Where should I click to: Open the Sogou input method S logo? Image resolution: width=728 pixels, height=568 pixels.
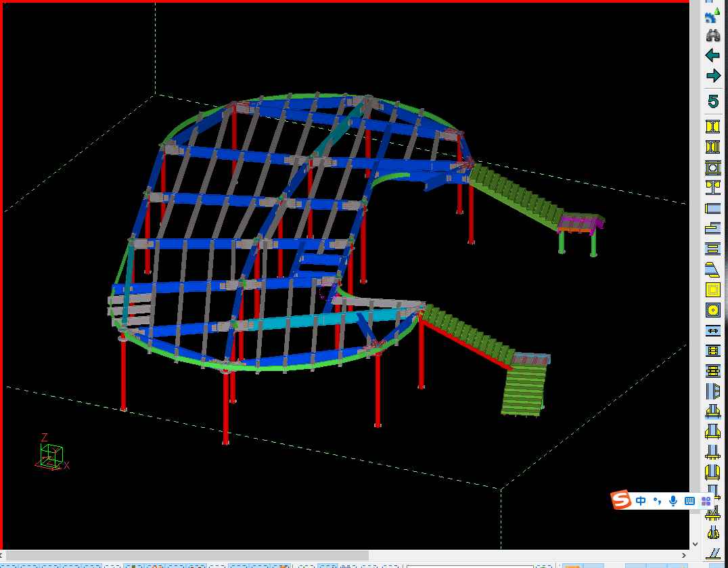[620, 501]
